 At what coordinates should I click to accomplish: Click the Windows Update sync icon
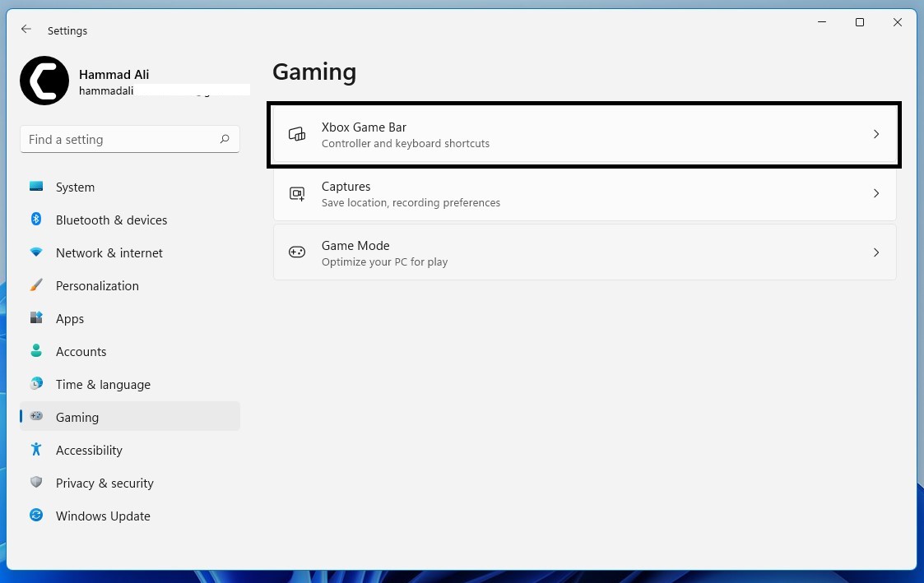click(x=36, y=516)
